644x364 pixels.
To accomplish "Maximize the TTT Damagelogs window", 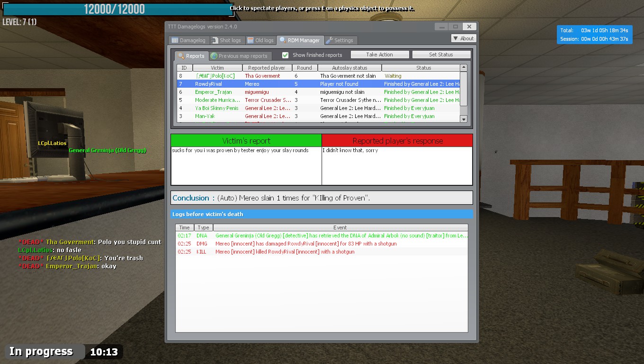I will pos(455,27).
